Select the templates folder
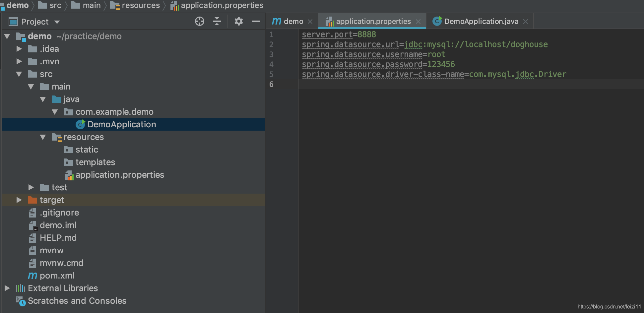The width and height of the screenshot is (644, 313). click(95, 162)
